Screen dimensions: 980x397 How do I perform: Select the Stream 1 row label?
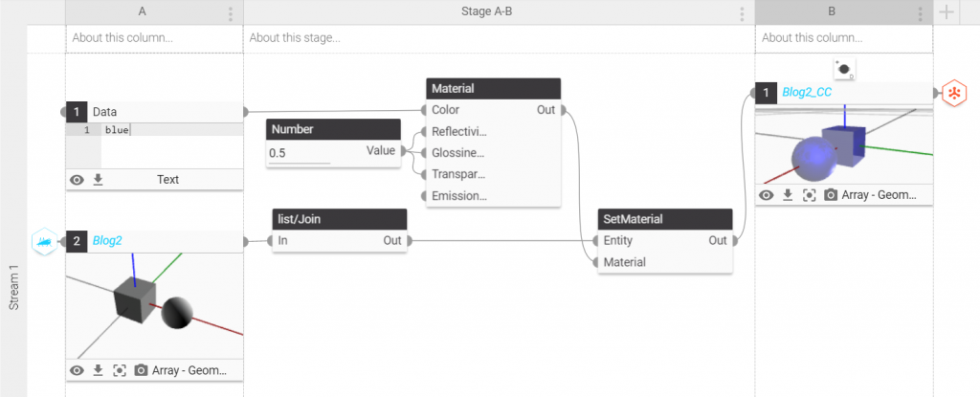pyautogui.click(x=13, y=287)
